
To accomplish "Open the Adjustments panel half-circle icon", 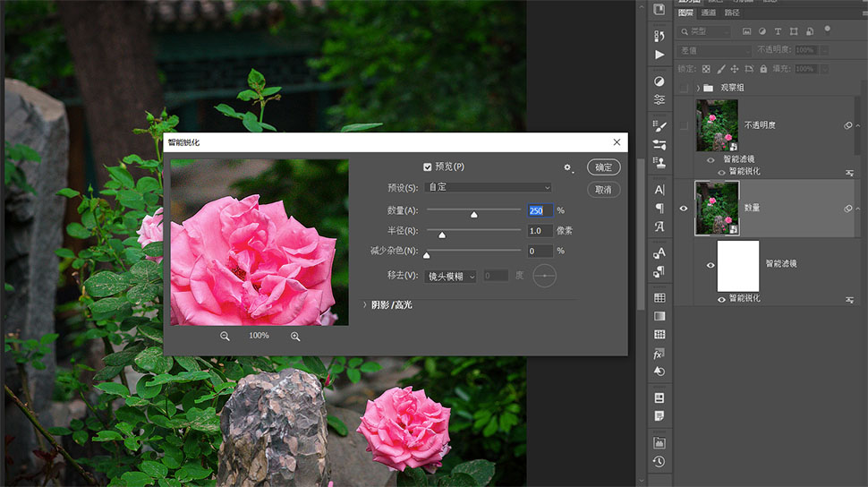I will tap(660, 81).
